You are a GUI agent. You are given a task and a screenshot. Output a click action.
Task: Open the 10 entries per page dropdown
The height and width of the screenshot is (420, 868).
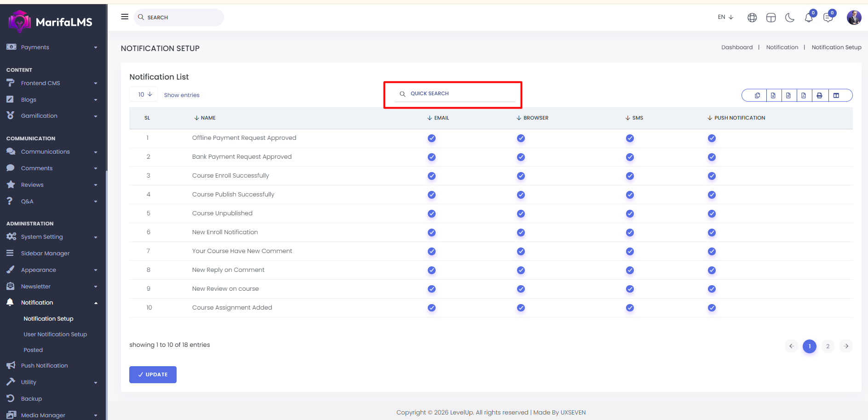point(144,95)
